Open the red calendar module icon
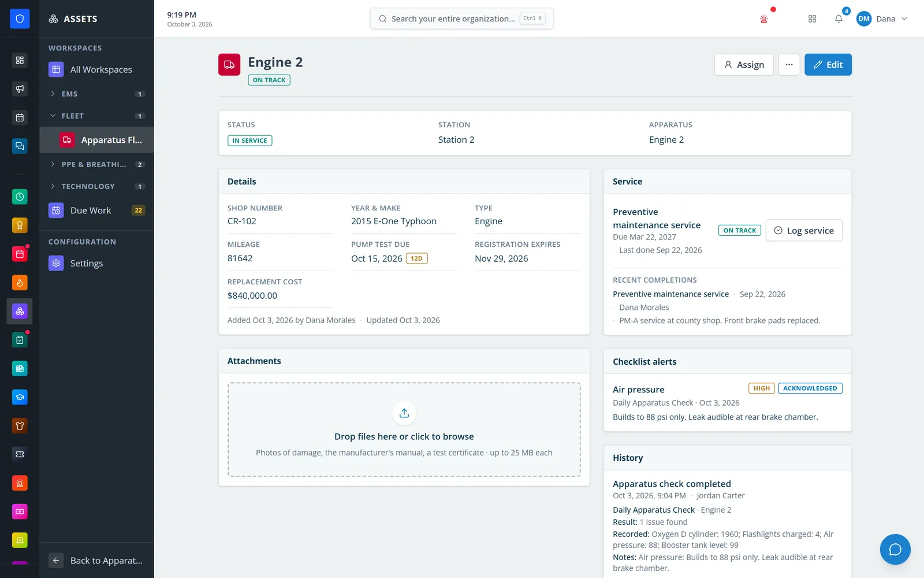This screenshot has height=578, width=924. coord(20,254)
